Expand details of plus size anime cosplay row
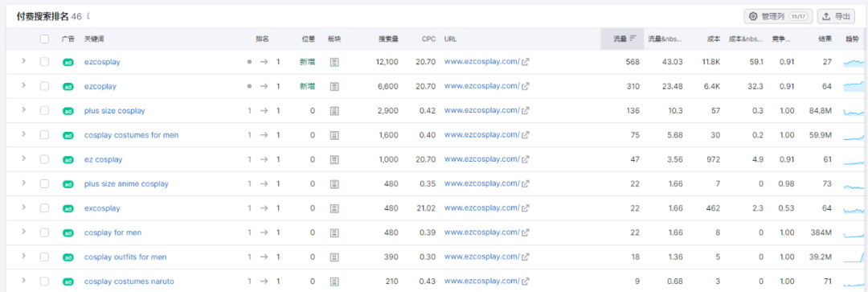This screenshot has height=292, width=868. pos(23,183)
